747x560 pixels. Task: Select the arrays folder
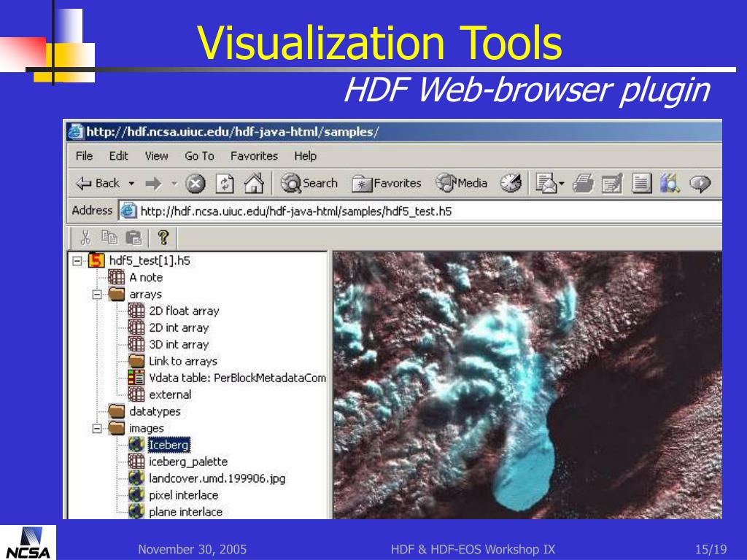[x=145, y=295]
